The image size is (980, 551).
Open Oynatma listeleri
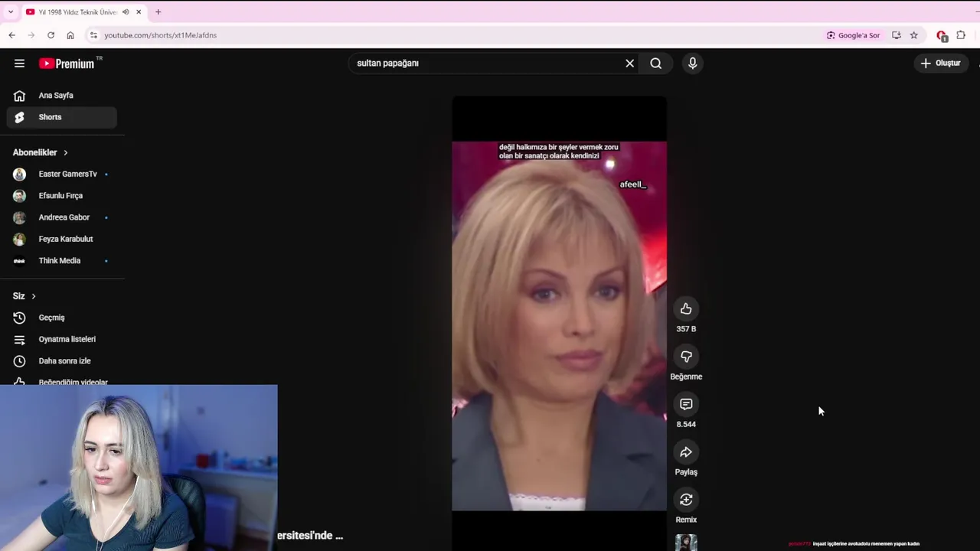[x=61, y=339]
